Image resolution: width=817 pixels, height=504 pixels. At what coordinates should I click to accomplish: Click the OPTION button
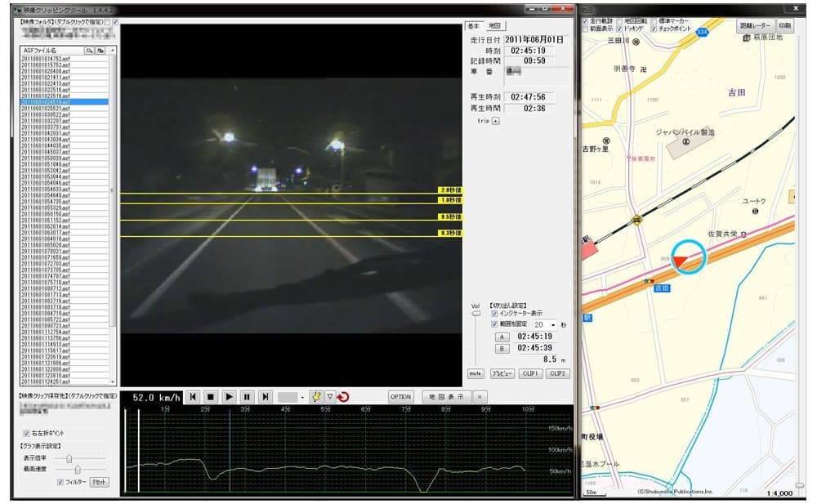point(400,397)
